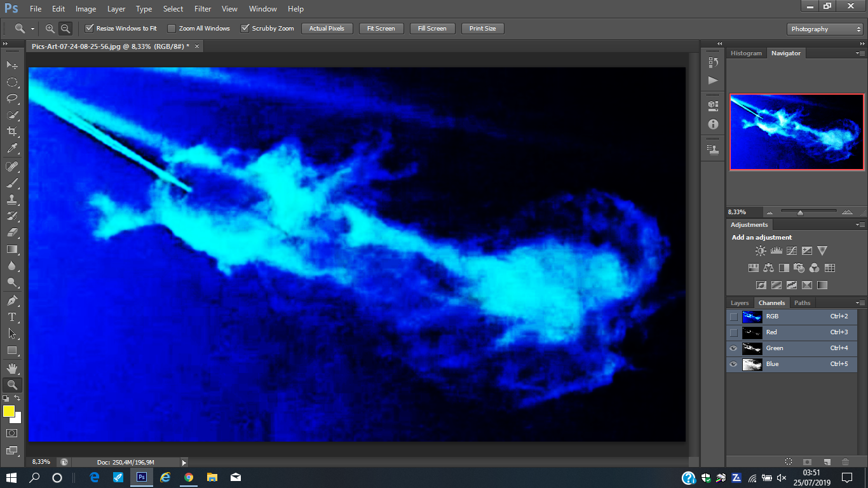Switch to the Histogram tab
This screenshot has height=488, width=868.
point(746,53)
